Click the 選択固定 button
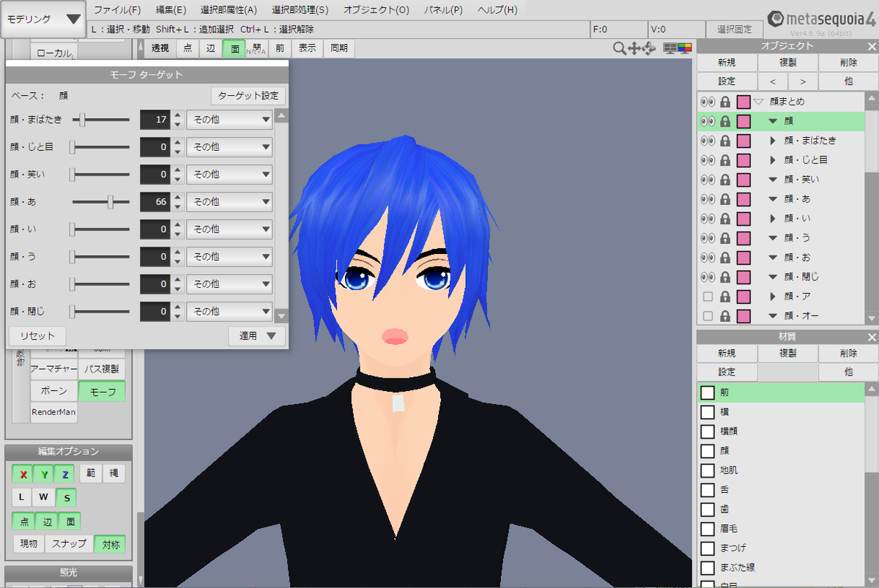 [x=735, y=29]
